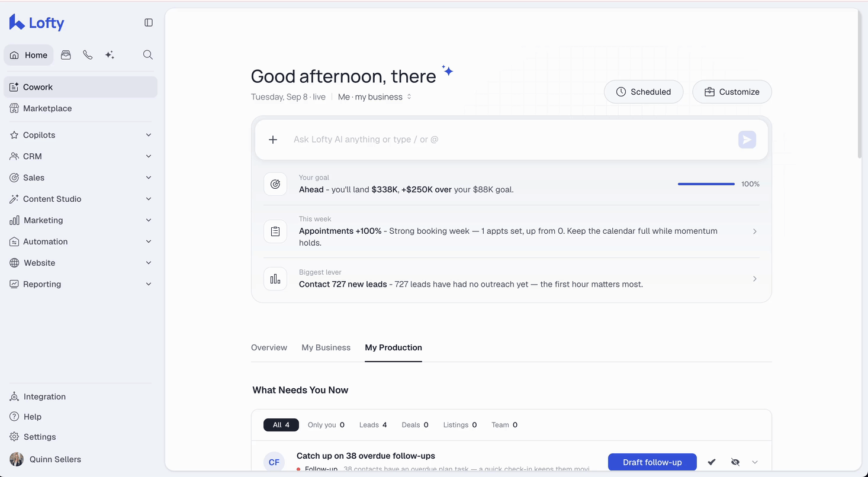Screen dimensions: 868x477
Task: Open the Me · my business switcher
Action: [x=375, y=97]
